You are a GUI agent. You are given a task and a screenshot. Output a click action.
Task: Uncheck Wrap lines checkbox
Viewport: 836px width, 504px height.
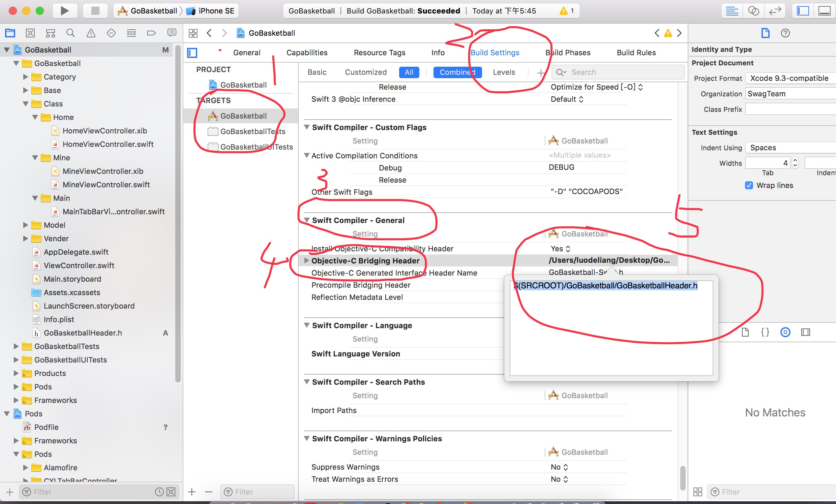[749, 185]
